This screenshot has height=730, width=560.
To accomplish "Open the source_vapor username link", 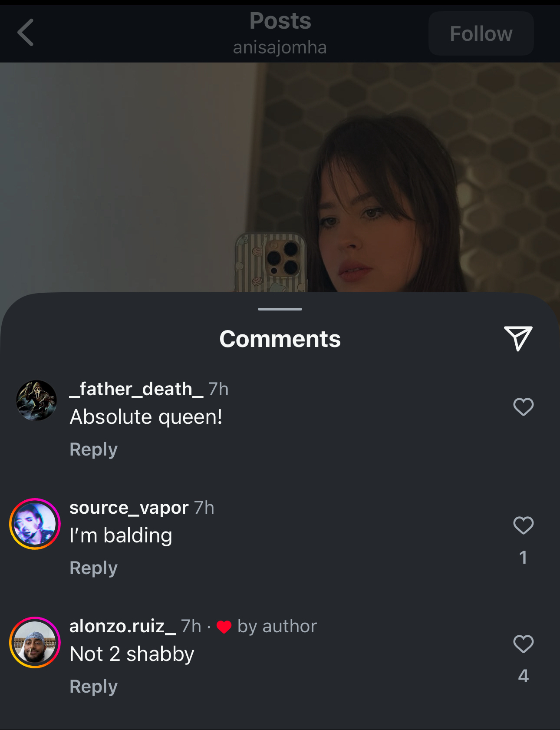I will click(129, 508).
